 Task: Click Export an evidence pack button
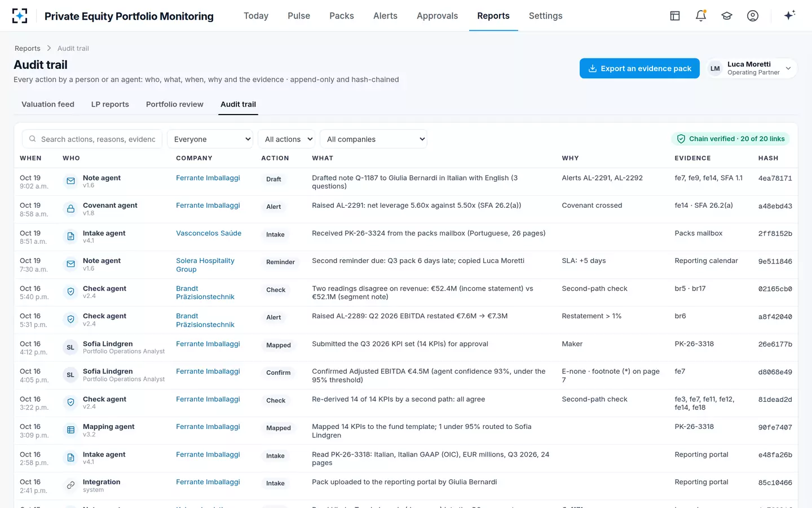coord(639,68)
